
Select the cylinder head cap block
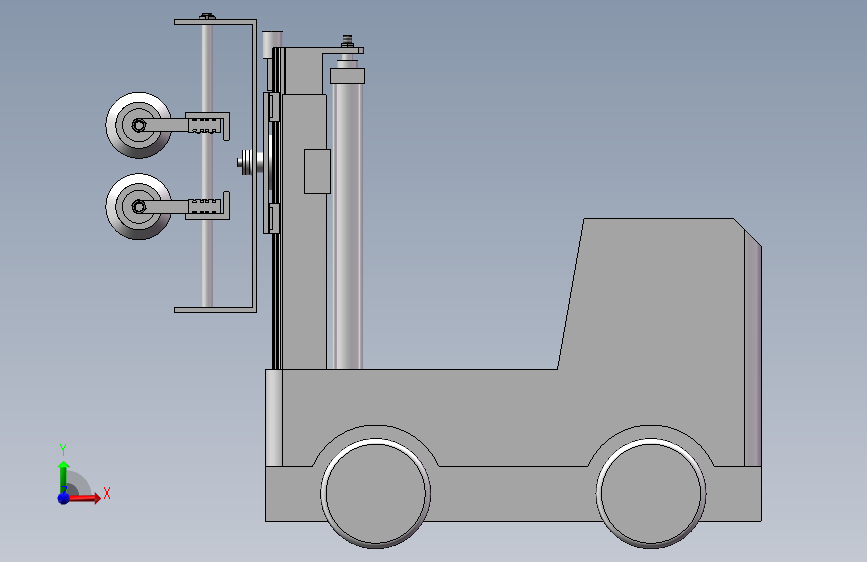(348, 75)
